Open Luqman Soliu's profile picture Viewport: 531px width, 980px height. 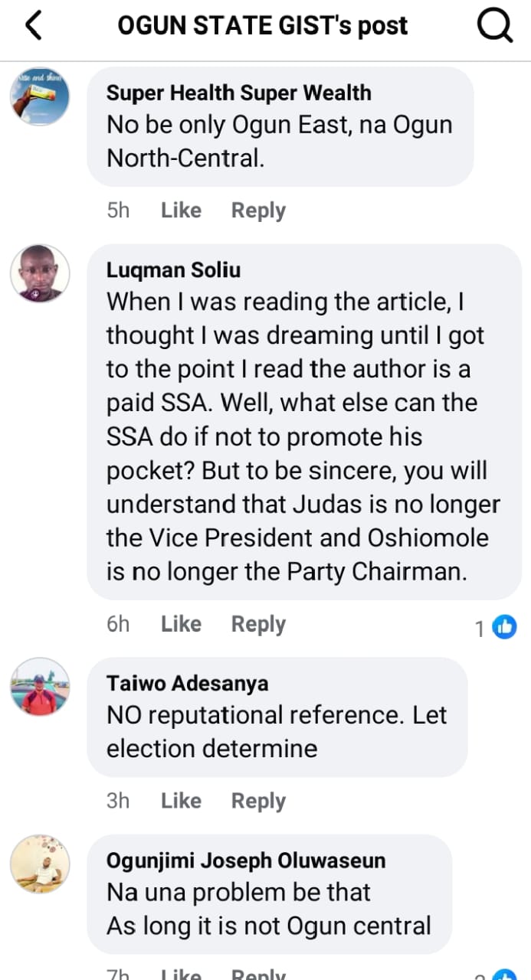click(40, 273)
